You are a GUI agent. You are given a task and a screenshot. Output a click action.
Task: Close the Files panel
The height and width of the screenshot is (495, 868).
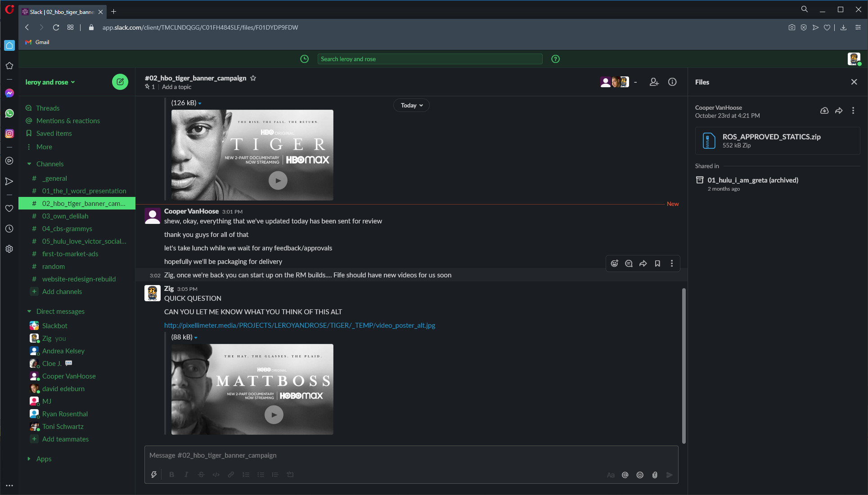(854, 82)
